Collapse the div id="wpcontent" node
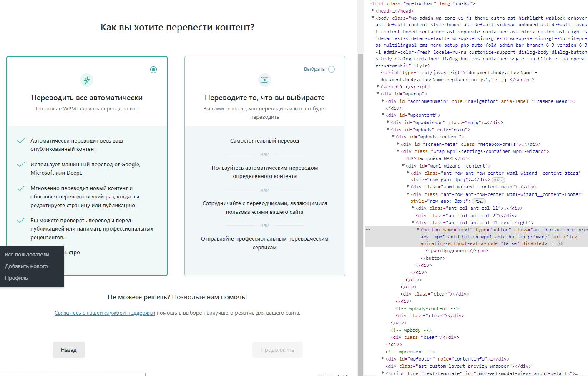 coord(383,115)
